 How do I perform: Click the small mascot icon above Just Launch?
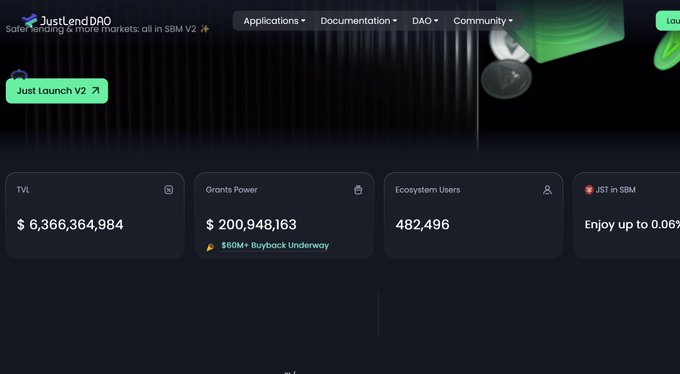tap(19, 75)
